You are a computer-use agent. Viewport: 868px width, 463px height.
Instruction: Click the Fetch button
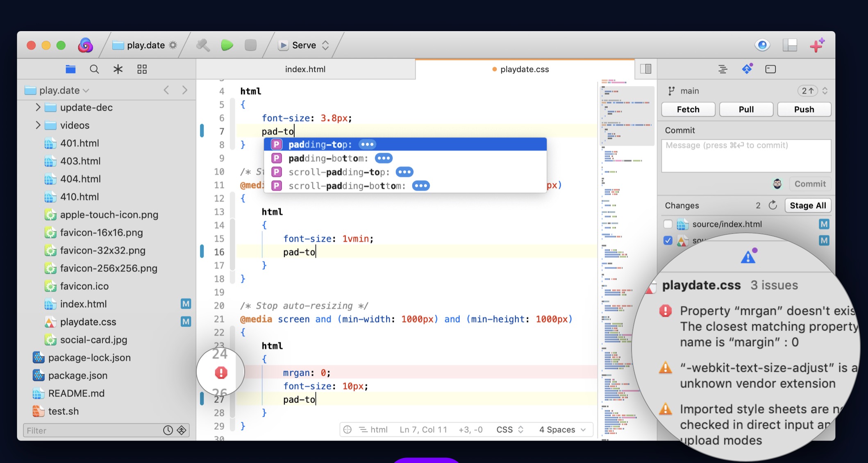688,109
